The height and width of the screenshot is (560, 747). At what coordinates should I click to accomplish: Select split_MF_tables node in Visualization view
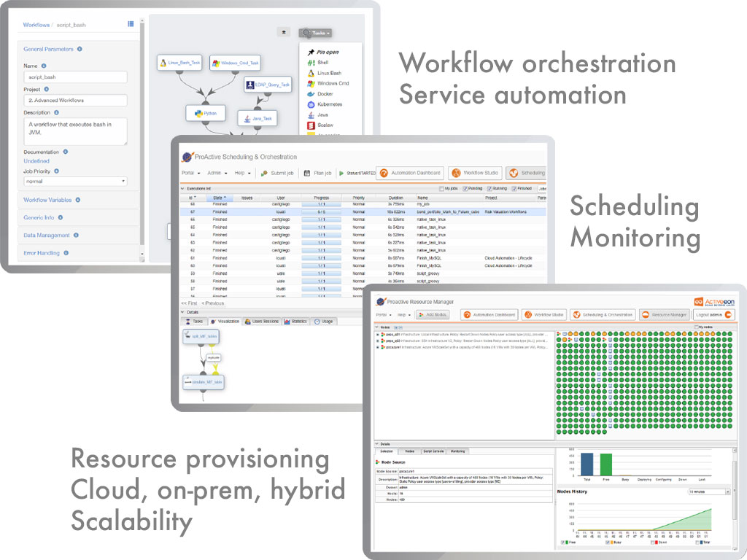(201, 336)
